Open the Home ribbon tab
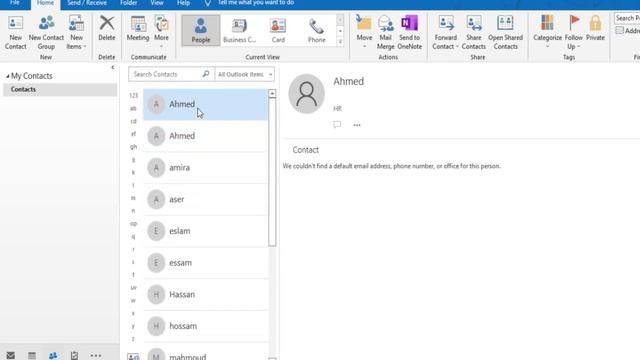The height and width of the screenshot is (360, 640). point(45,3)
